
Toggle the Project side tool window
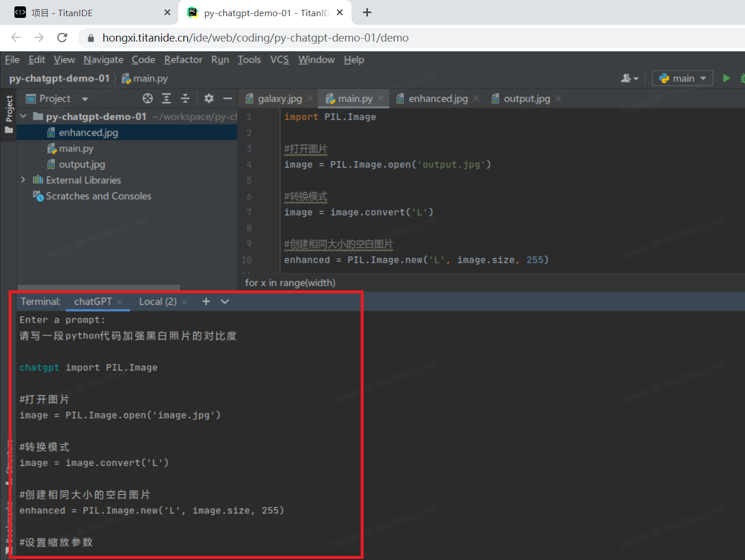[x=9, y=113]
